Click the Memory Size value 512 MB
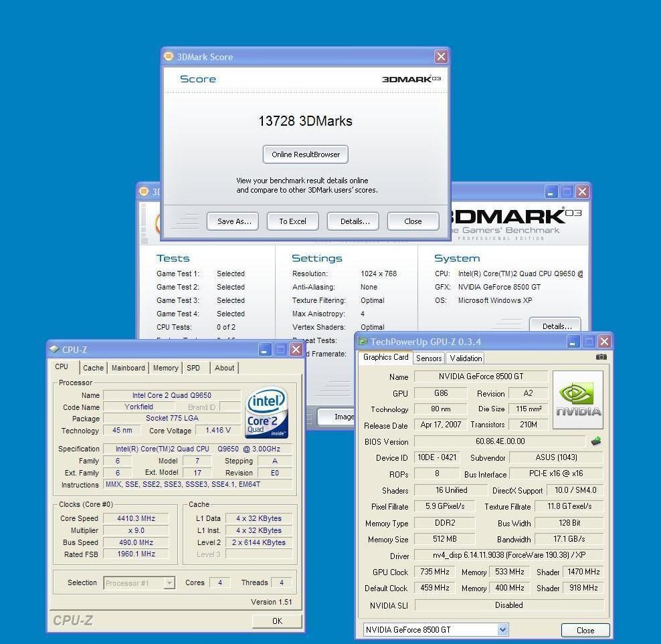 [x=445, y=539]
